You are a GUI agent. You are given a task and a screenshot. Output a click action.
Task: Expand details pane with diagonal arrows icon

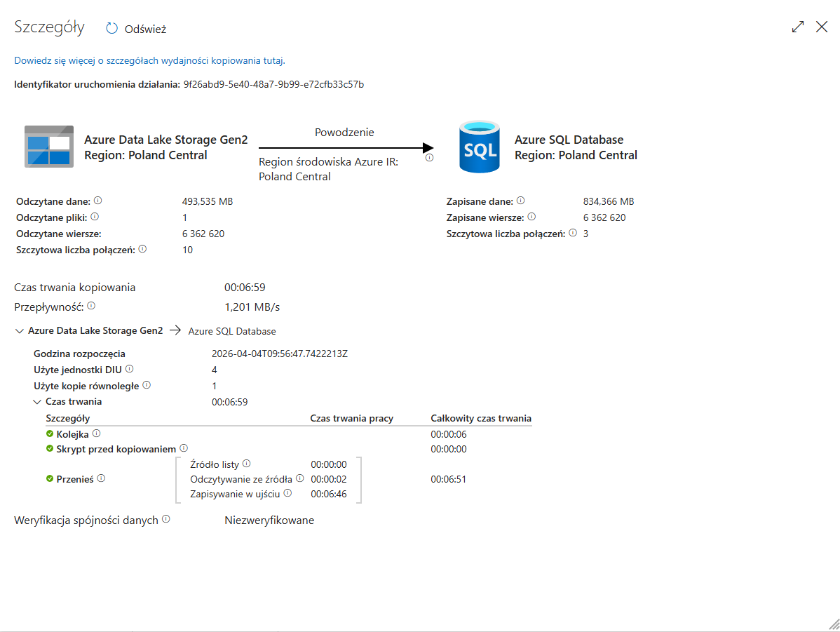click(x=798, y=27)
